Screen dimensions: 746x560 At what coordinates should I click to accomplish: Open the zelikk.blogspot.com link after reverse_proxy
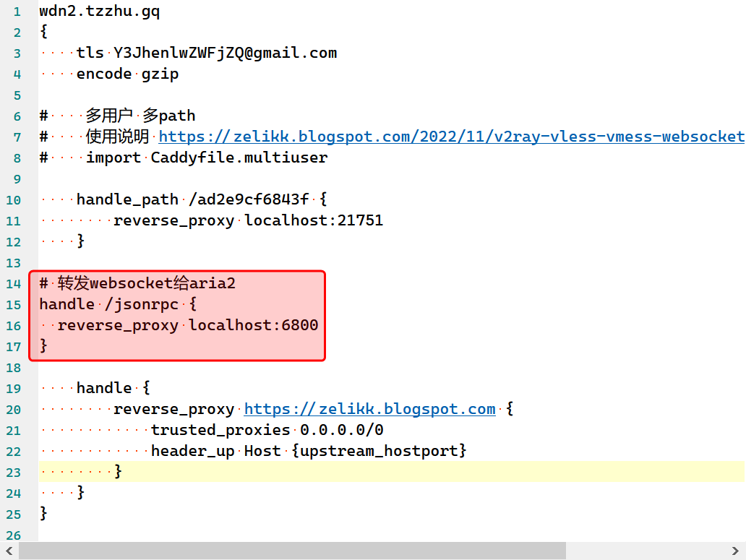(369, 409)
